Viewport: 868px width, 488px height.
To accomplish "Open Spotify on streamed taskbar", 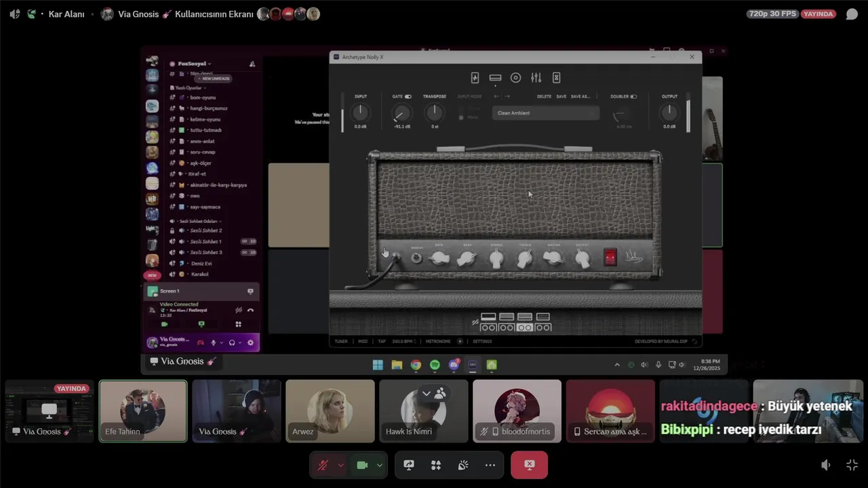I will (x=435, y=365).
